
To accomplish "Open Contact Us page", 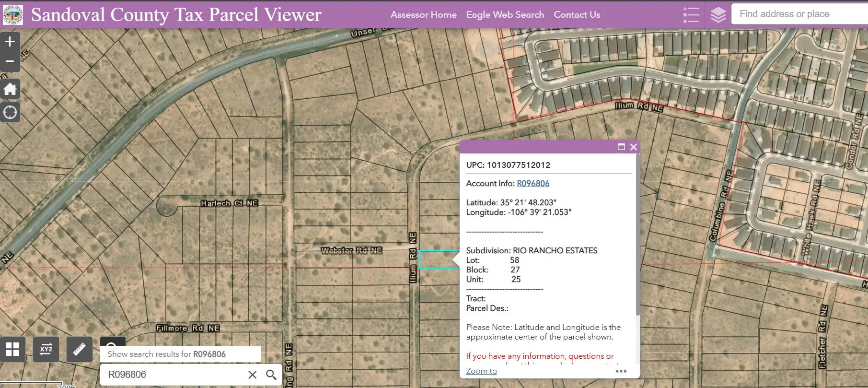I will [x=577, y=15].
